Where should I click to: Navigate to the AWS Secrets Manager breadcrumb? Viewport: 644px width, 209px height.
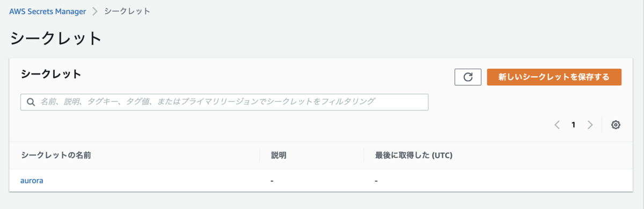(x=48, y=11)
